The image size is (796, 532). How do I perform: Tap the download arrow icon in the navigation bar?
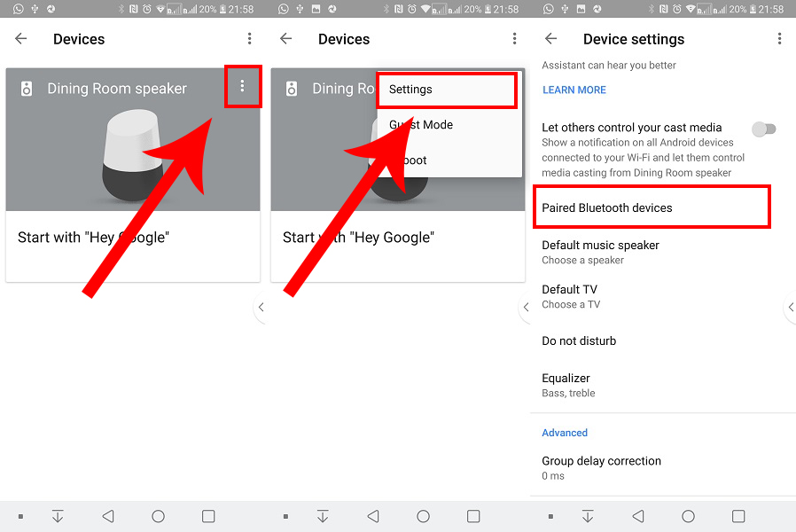59,515
